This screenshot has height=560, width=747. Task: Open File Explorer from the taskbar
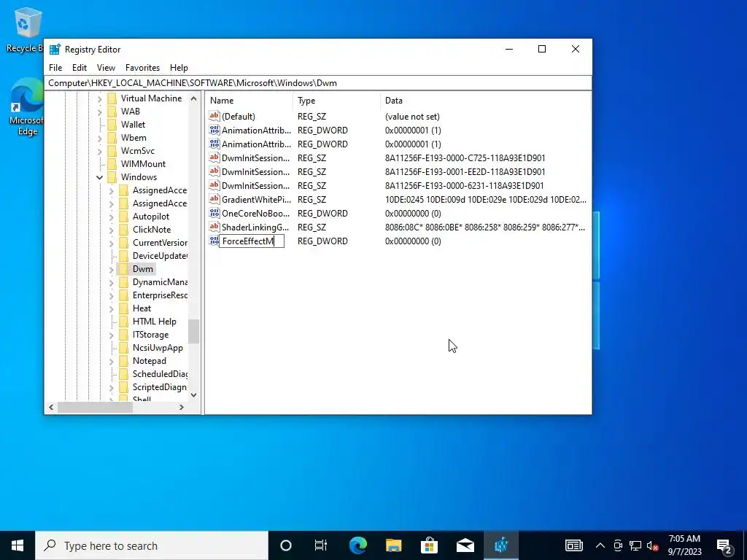[x=393, y=545]
